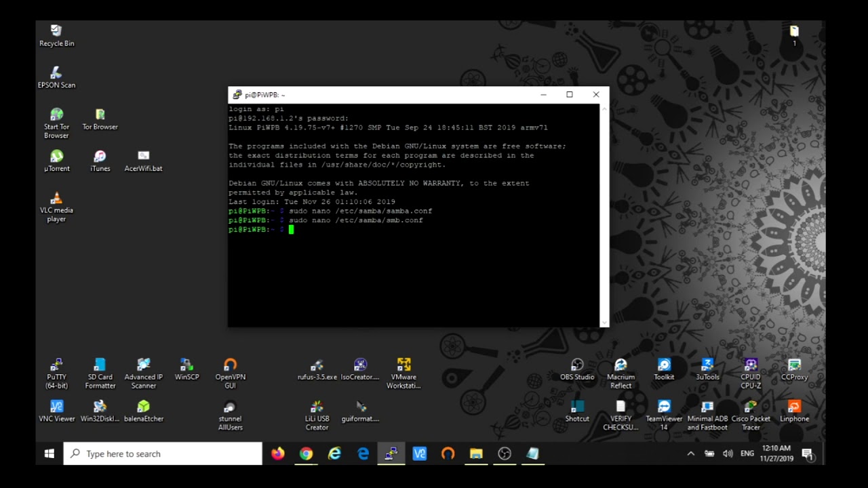Select the AcerWifi.bat desktop file
Image resolution: width=868 pixels, height=488 pixels.
[x=143, y=161]
